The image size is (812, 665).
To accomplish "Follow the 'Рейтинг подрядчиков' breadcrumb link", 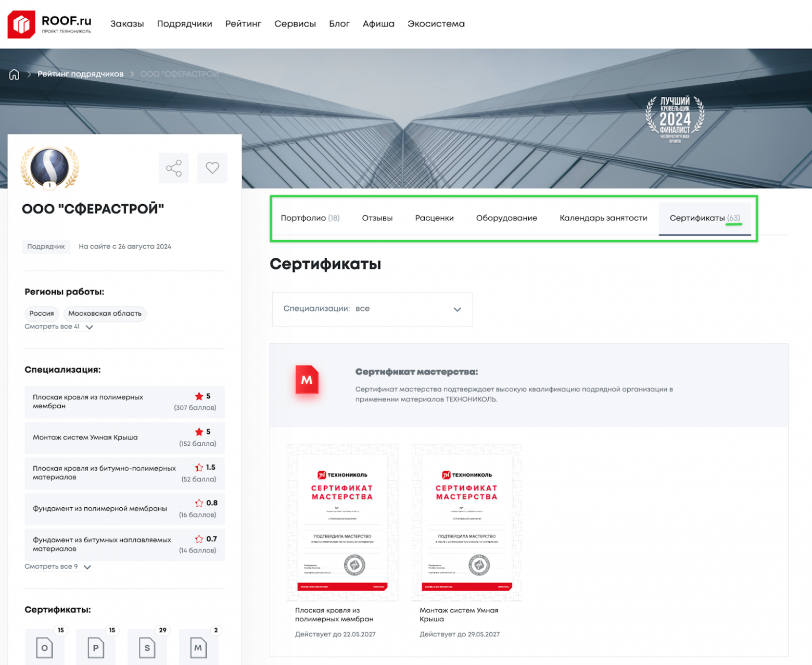I will pyautogui.click(x=81, y=74).
